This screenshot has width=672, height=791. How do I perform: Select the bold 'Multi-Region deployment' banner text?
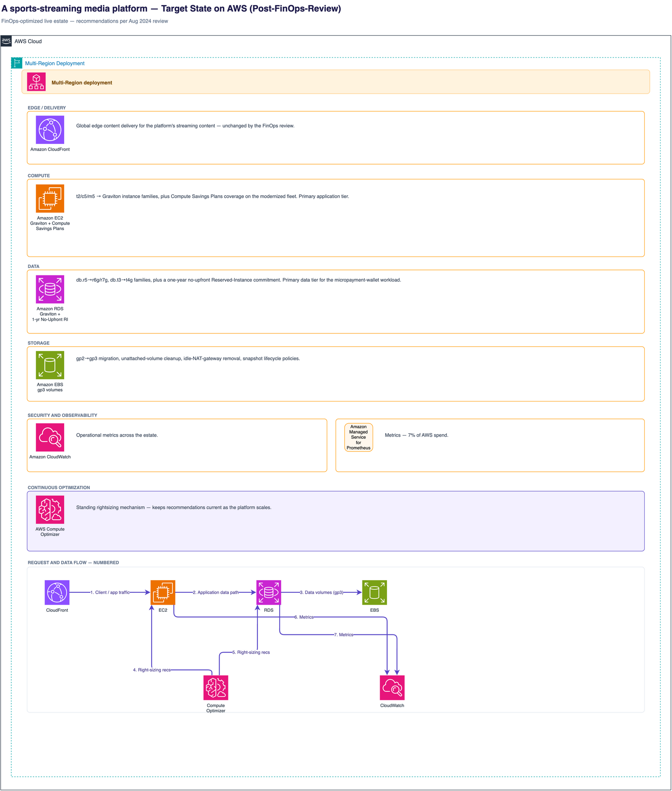82,83
